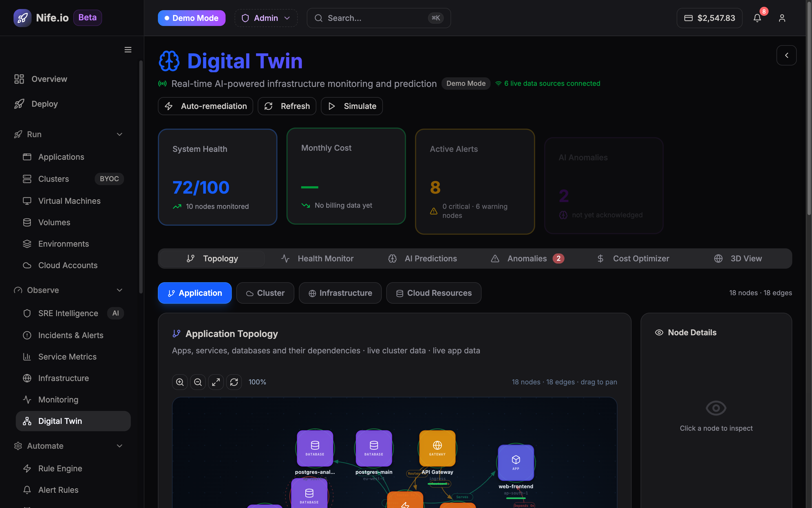Zoom in on the topology canvas

point(180,382)
